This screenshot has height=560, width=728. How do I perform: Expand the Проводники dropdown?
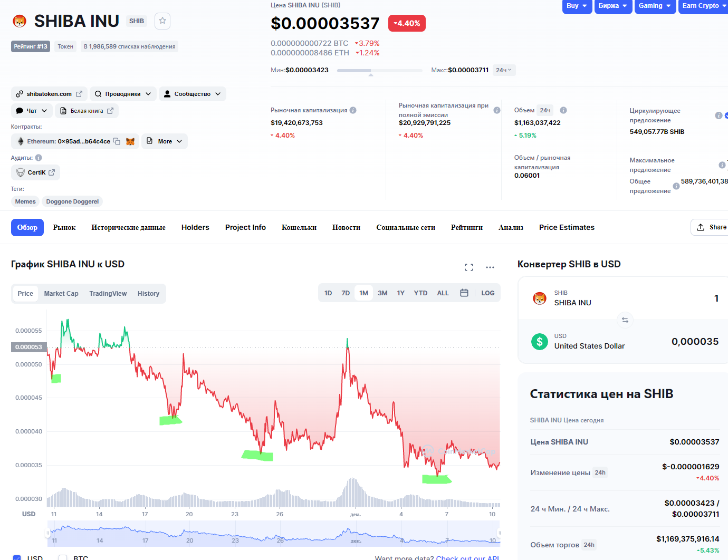coord(123,94)
